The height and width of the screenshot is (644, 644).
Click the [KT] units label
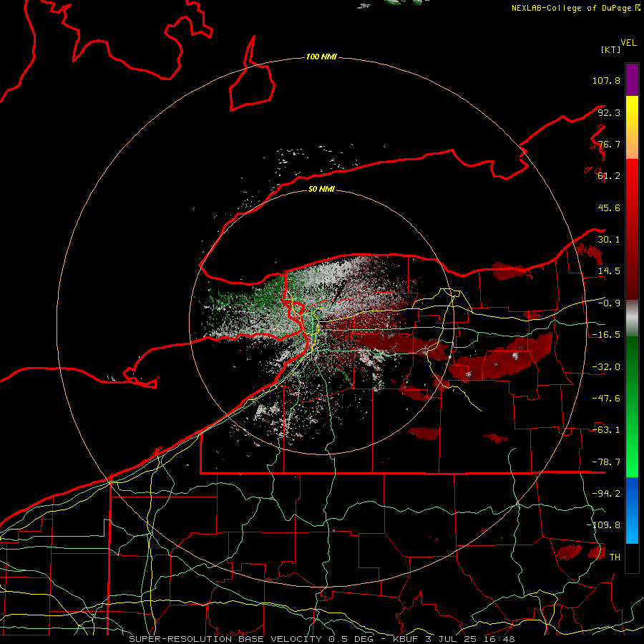[x=611, y=49]
